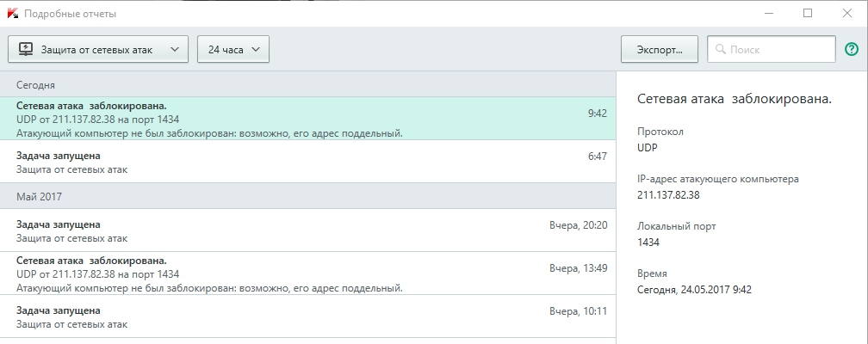Expand the 'Защита от сетевых атак' dropdown arrow
Viewport: 868px width, 344px height.
pyautogui.click(x=175, y=50)
